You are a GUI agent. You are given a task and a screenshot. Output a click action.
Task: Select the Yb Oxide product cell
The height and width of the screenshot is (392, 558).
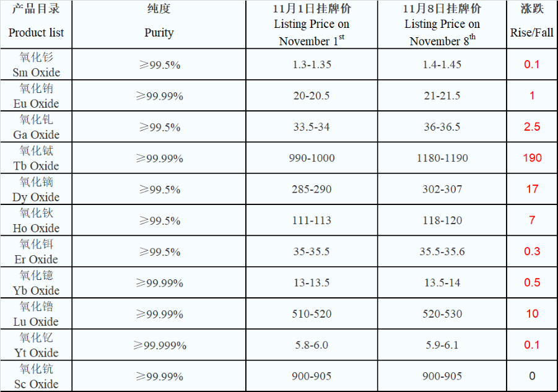36,282
